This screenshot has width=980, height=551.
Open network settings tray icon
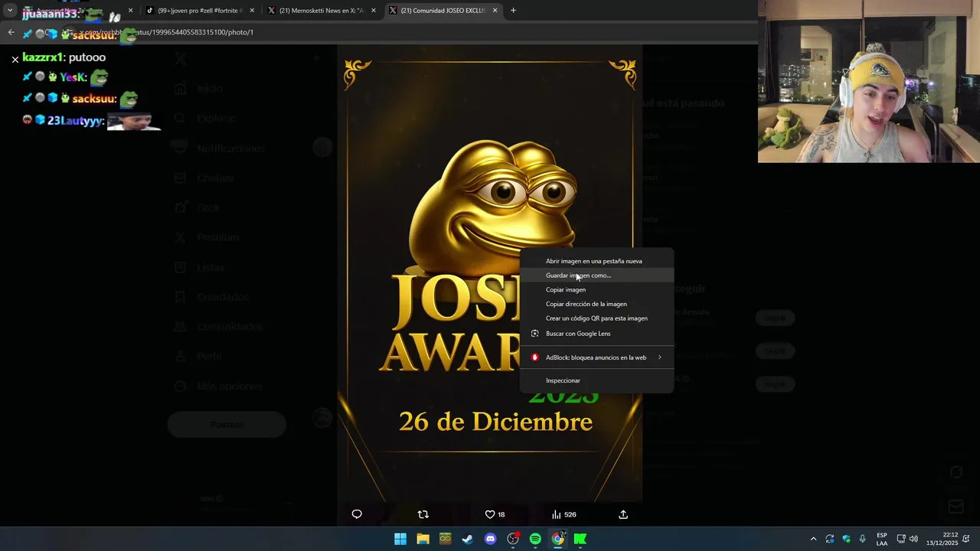tap(901, 539)
